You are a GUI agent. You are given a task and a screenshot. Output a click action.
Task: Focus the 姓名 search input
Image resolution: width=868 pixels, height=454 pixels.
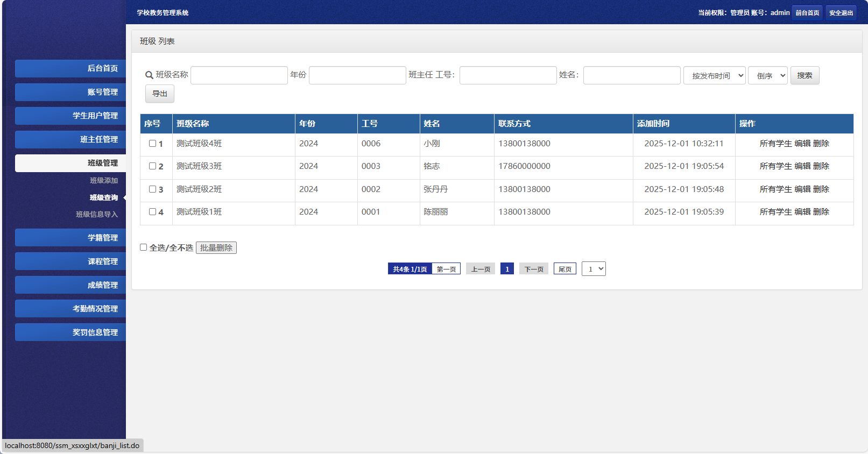click(x=632, y=75)
